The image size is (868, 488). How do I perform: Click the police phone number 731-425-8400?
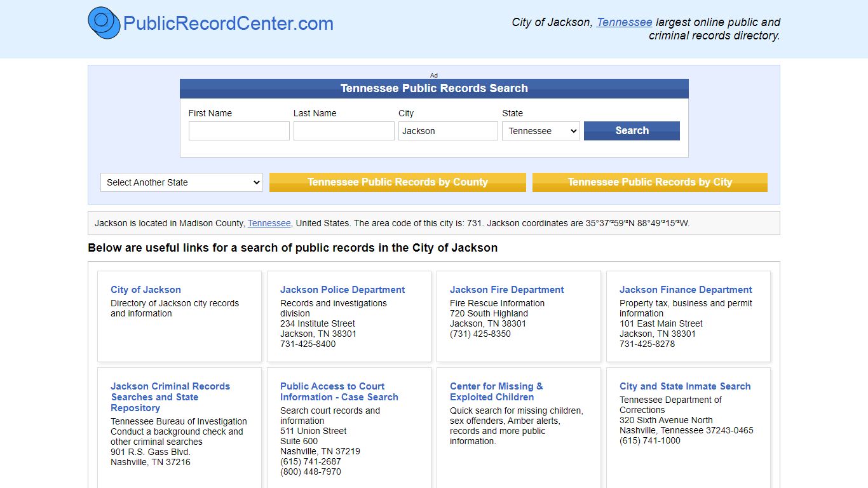pos(308,344)
